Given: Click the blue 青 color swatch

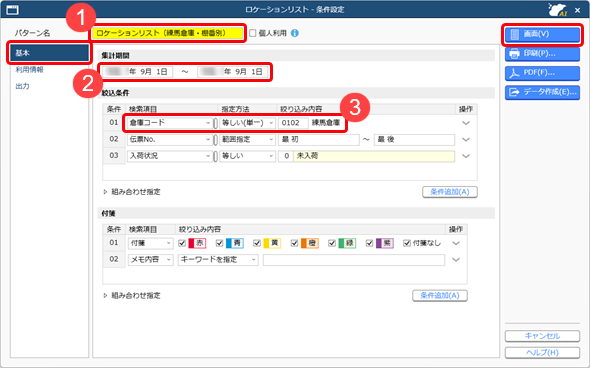Looking at the screenshot, I should coord(234,243).
